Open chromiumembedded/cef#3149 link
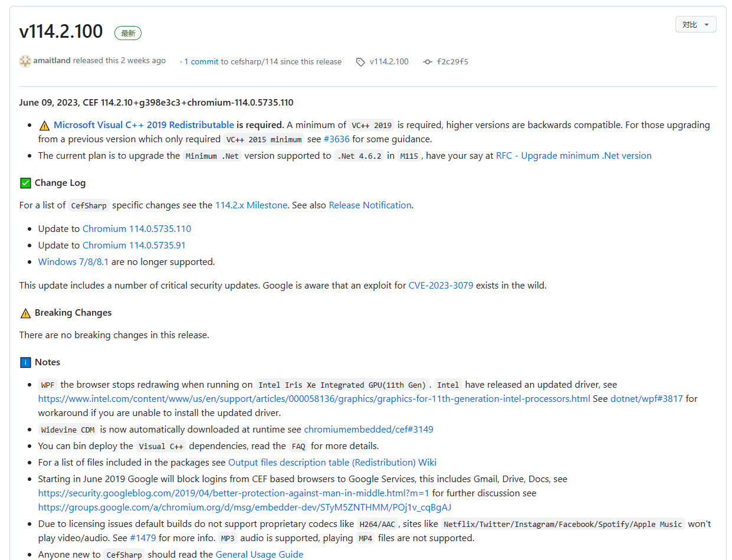The image size is (732, 560). pyautogui.click(x=369, y=430)
